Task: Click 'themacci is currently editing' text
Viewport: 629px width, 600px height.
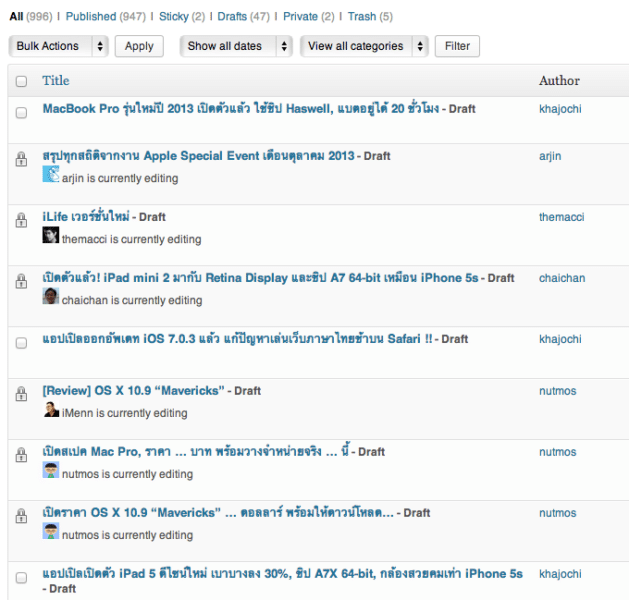Action: [x=132, y=239]
